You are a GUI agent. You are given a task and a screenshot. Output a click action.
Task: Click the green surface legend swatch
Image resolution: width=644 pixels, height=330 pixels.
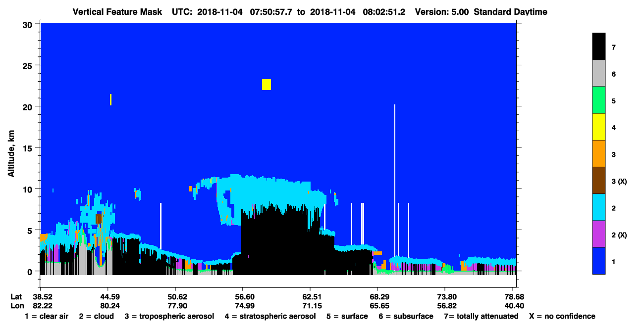[x=599, y=100]
